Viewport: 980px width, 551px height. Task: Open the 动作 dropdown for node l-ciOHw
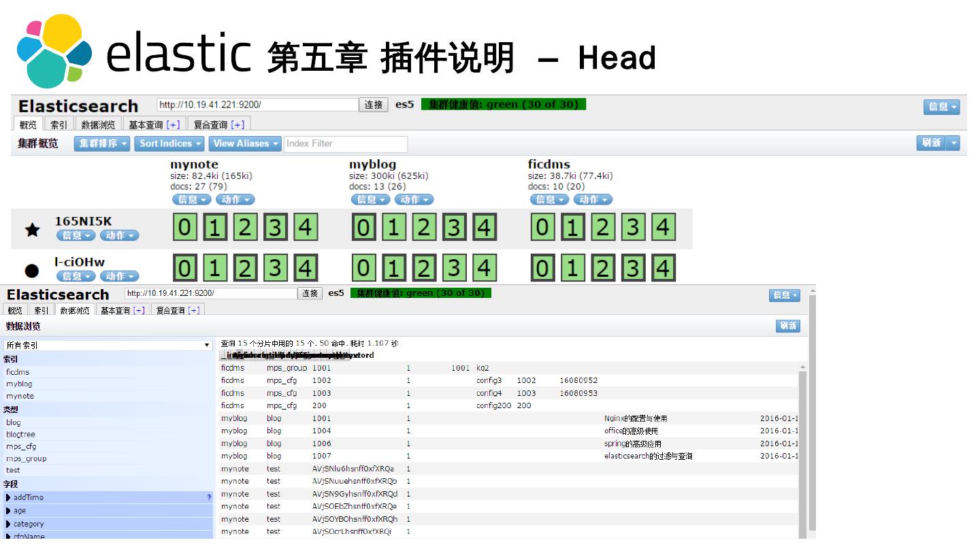pyautogui.click(x=120, y=275)
